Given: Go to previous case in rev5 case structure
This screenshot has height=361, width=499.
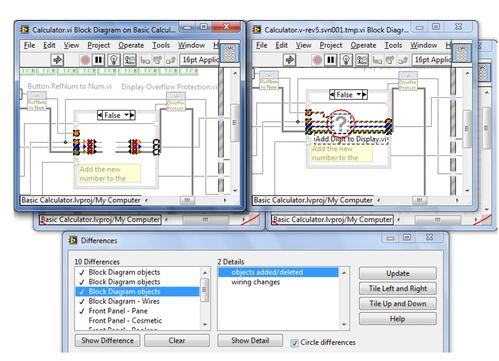Looking at the screenshot, I should [x=332, y=95].
